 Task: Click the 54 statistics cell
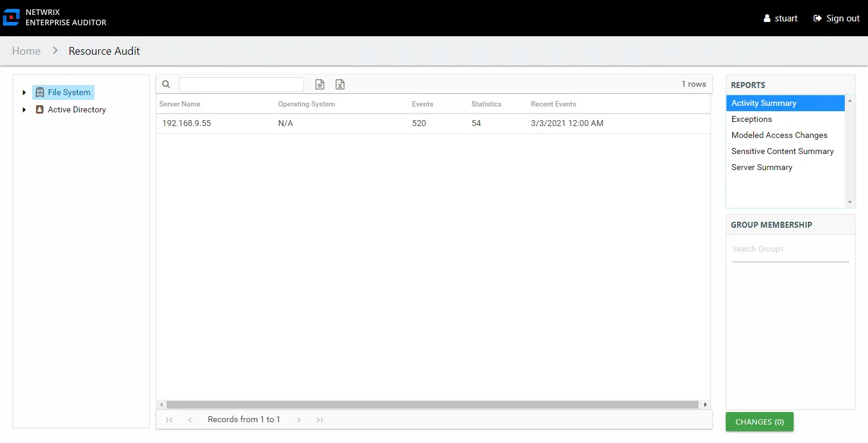pos(476,124)
